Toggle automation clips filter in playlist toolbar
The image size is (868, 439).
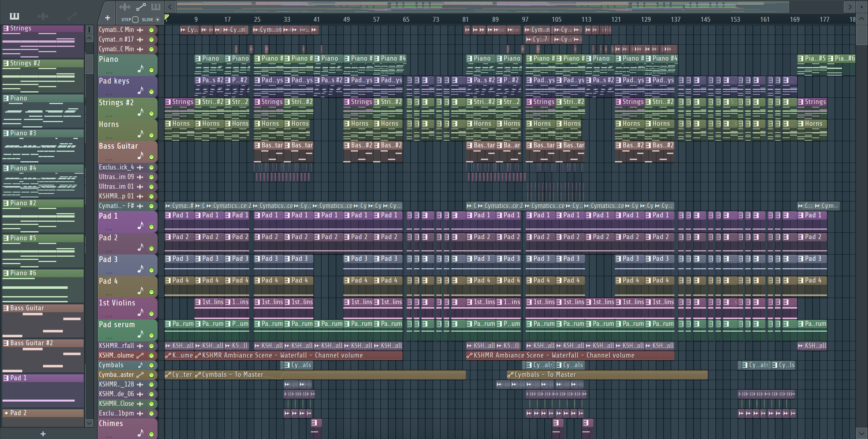tap(141, 7)
